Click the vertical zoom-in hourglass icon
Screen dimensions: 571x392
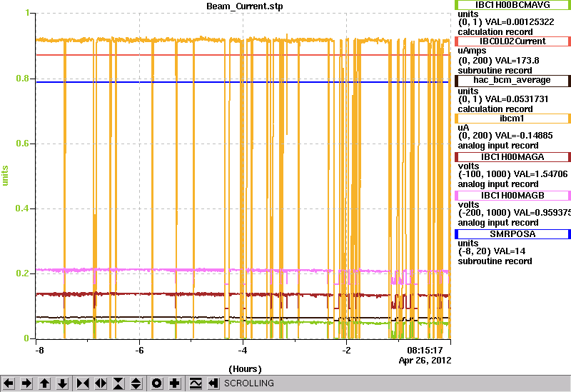tap(118, 383)
